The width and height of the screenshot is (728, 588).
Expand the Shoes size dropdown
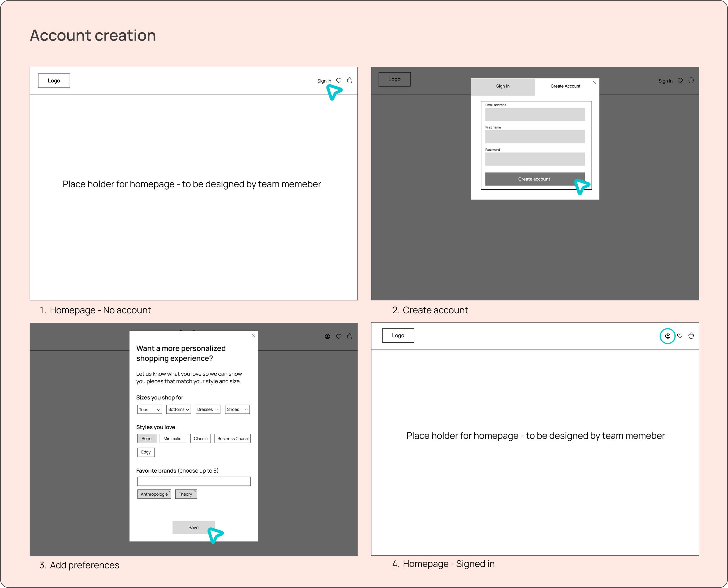pyautogui.click(x=237, y=409)
